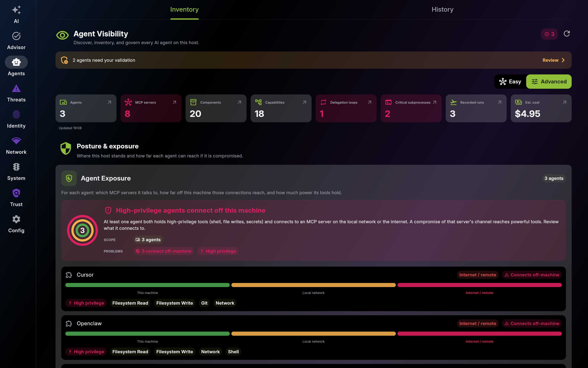This screenshot has width=588, height=368.
Task: Click the Updated 19:08 timestamp
Action: click(70, 128)
